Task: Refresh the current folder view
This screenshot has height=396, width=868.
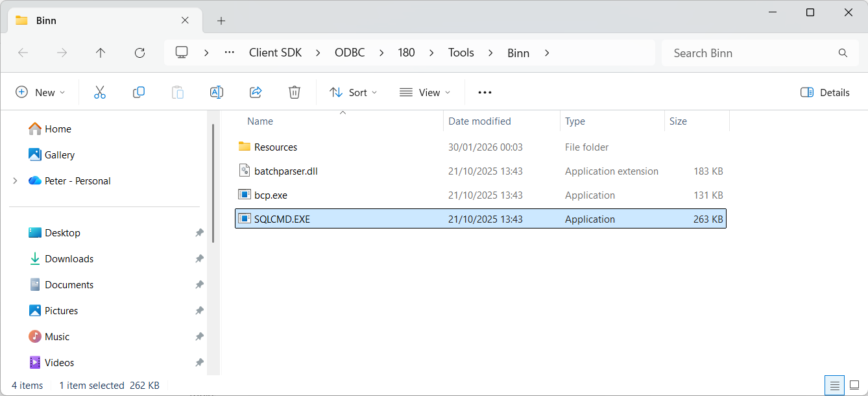Action: pyautogui.click(x=139, y=53)
